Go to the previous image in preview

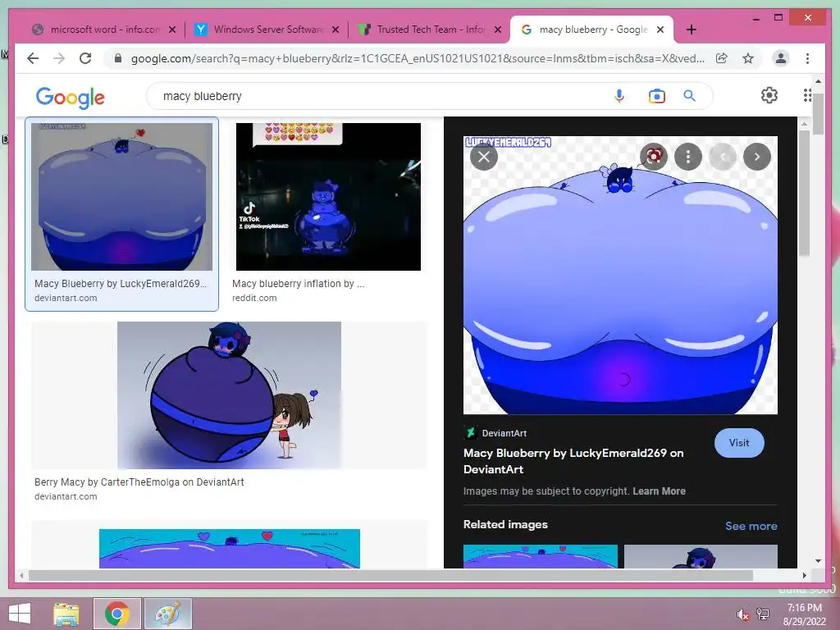point(723,157)
